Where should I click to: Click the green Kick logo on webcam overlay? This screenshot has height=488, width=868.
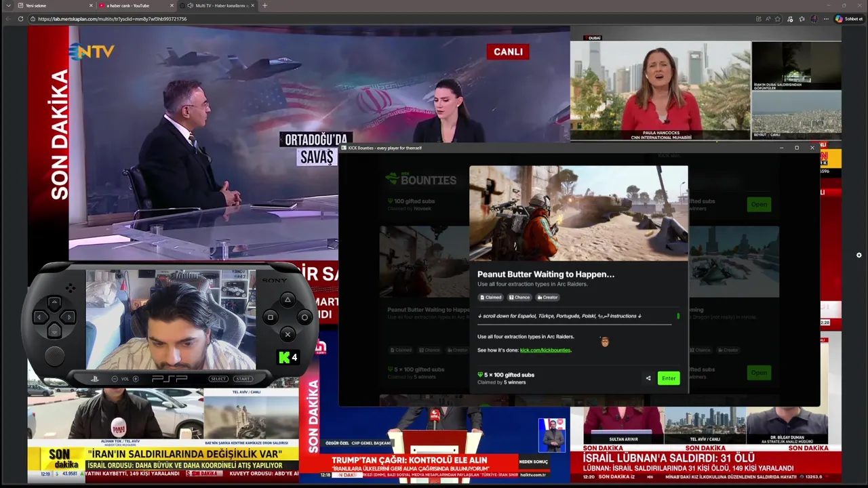(x=288, y=357)
